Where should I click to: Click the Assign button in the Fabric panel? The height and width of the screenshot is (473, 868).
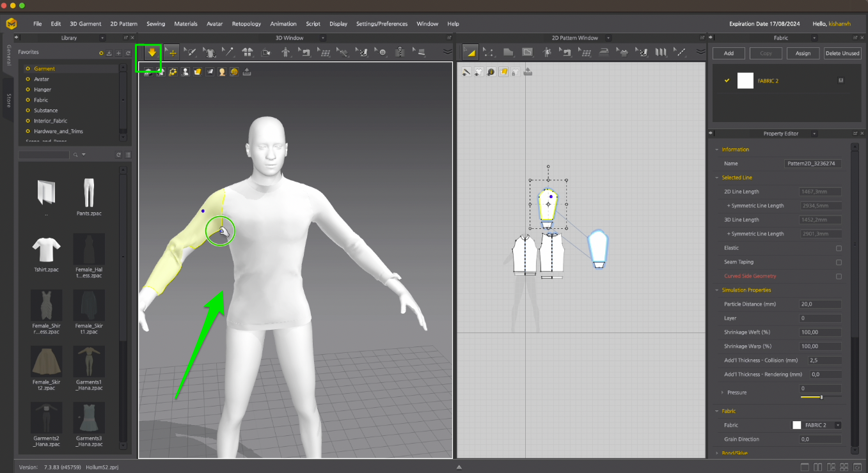pos(803,54)
